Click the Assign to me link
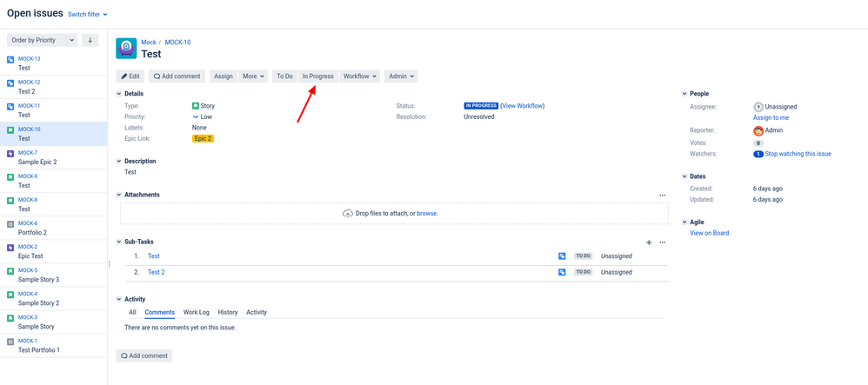The width and height of the screenshot is (868, 385). point(771,118)
